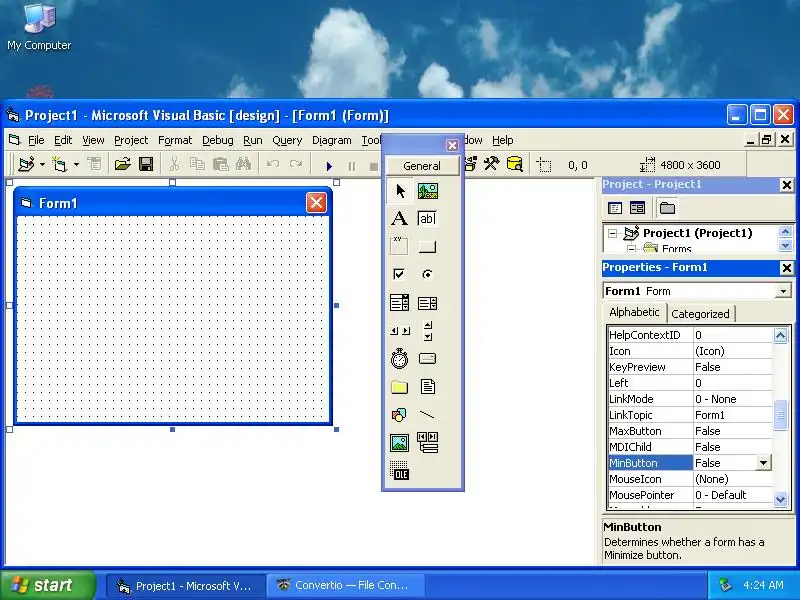800x600 pixels.
Task: Click Project1 Microsoft Visual Basic taskbar button
Action: tap(186, 585)
